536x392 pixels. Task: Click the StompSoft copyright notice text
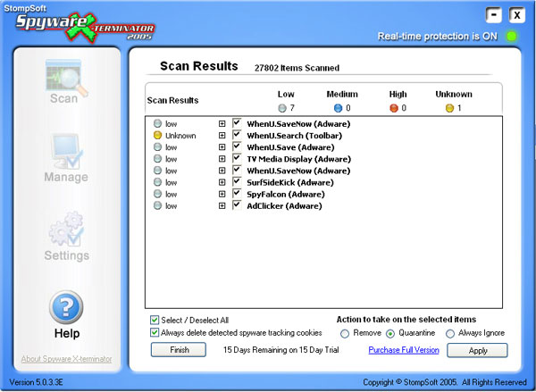[445, 382]
